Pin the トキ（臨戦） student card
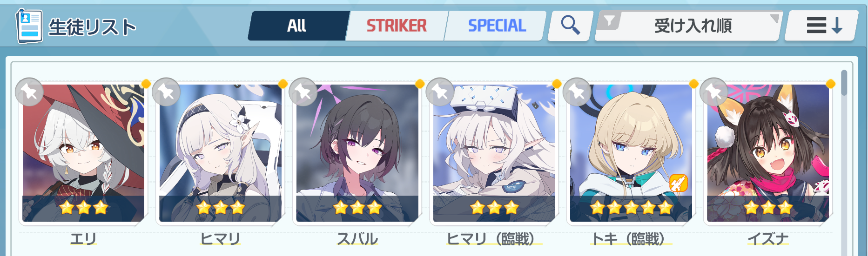The image size is (868, 256). click(x=577, y=92)
